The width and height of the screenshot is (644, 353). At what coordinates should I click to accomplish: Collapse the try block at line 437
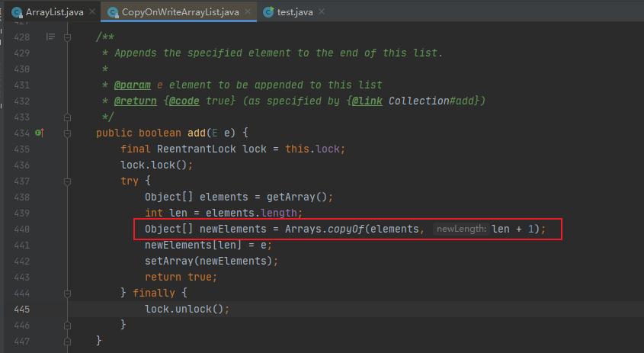click(x=68, y=181)
